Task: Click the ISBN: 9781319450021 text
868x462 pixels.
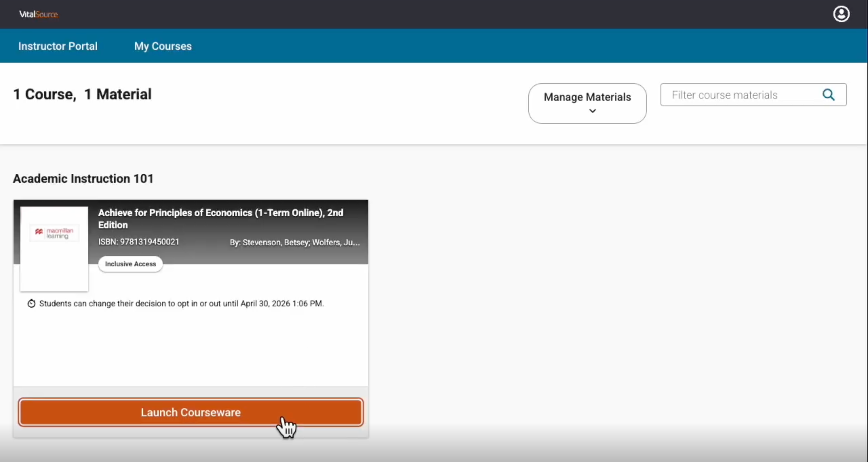Action: click(x=139, y=242)
